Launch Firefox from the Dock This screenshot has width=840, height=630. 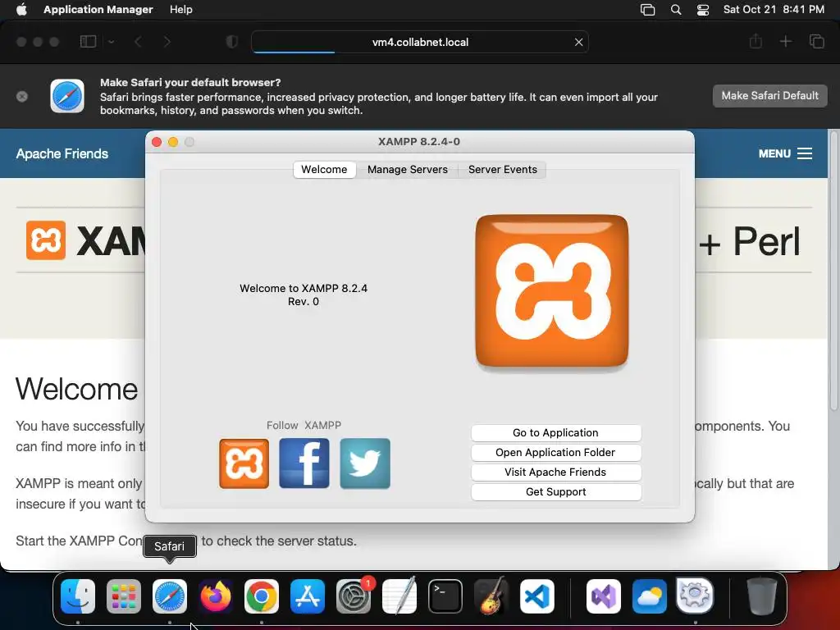tap(216, 596)
